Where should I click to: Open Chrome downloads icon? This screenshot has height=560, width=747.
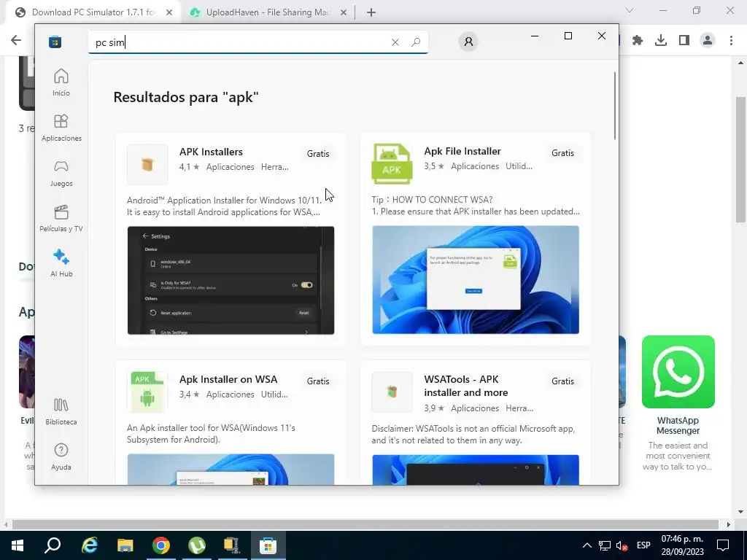point(661,41)
